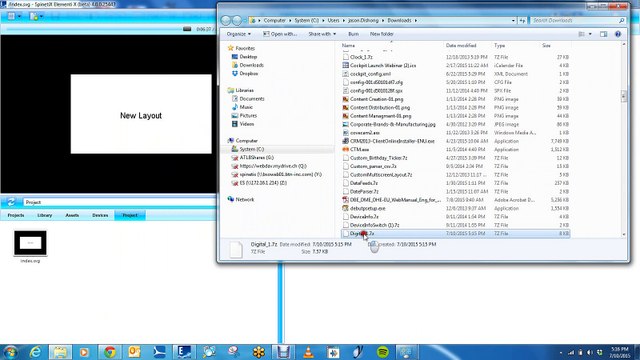Sort by Name column header
This screenshot has height=360, width=640.
coord(348,45)
